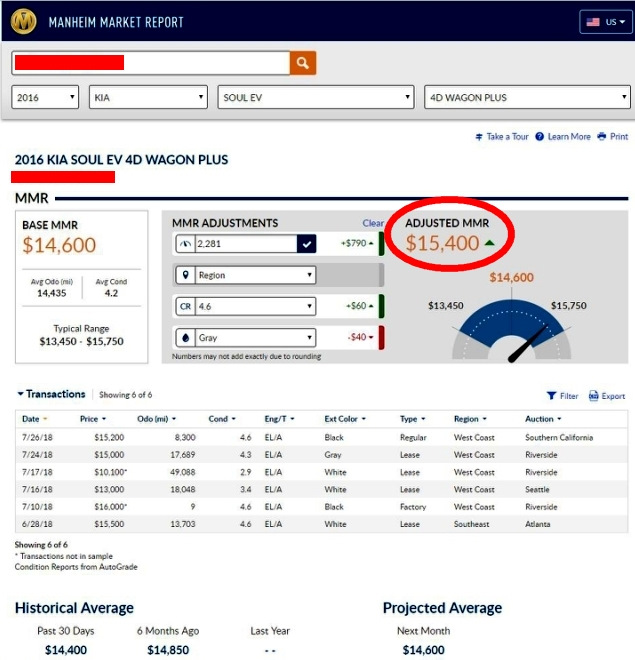Click the Factory type cell
The image size is (635, 660).
point(413,507)
